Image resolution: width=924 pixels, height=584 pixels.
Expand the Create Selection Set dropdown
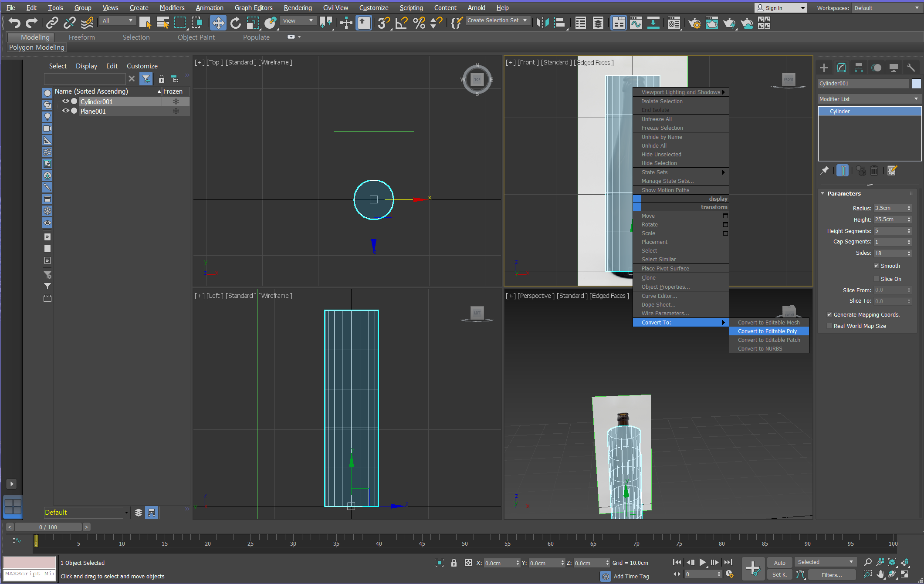tap(525, 20)
